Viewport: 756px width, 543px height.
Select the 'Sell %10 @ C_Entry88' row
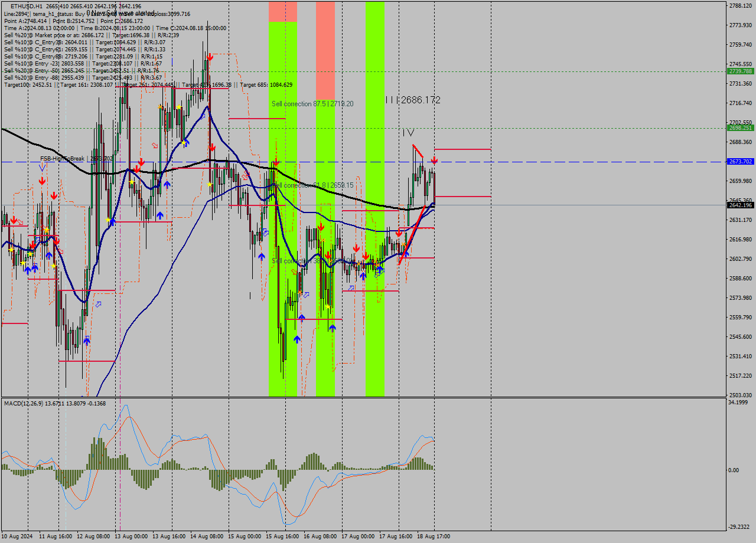[x=83, y=56]
